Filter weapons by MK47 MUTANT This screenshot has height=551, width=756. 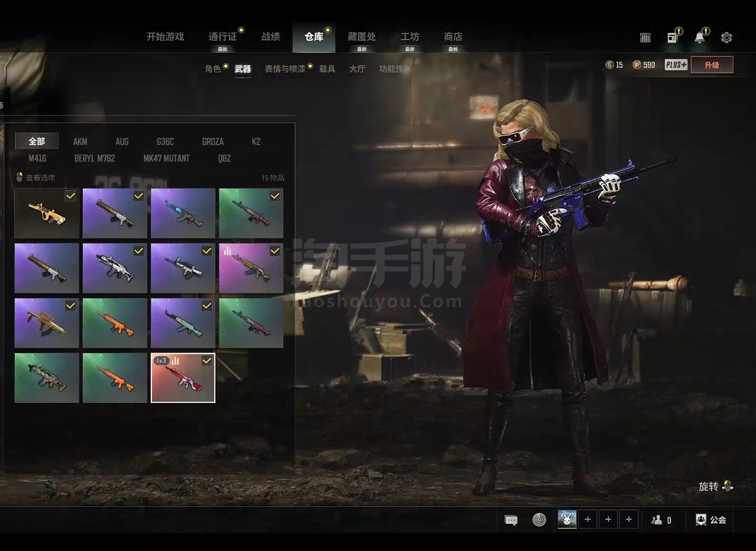[166, 158]
